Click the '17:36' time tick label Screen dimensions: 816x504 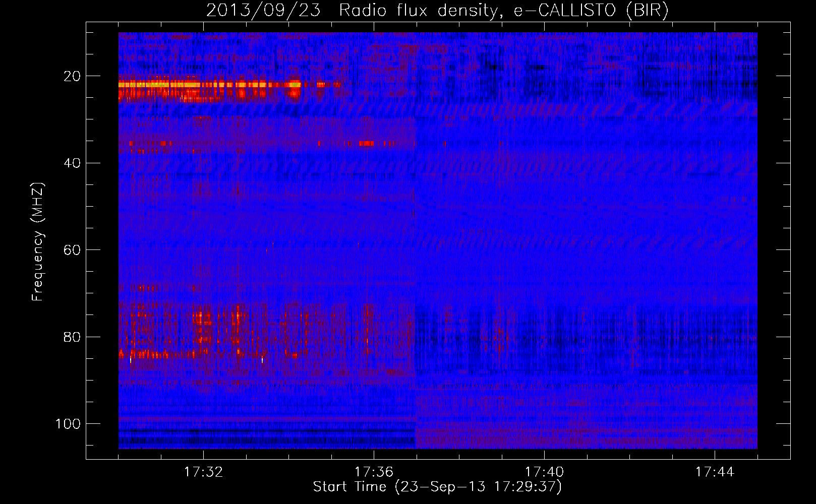[x=374, y=472]
